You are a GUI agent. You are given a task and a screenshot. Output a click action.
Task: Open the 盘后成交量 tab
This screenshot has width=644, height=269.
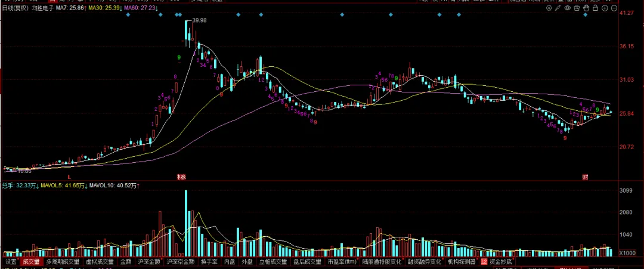(x=307, y=261)
